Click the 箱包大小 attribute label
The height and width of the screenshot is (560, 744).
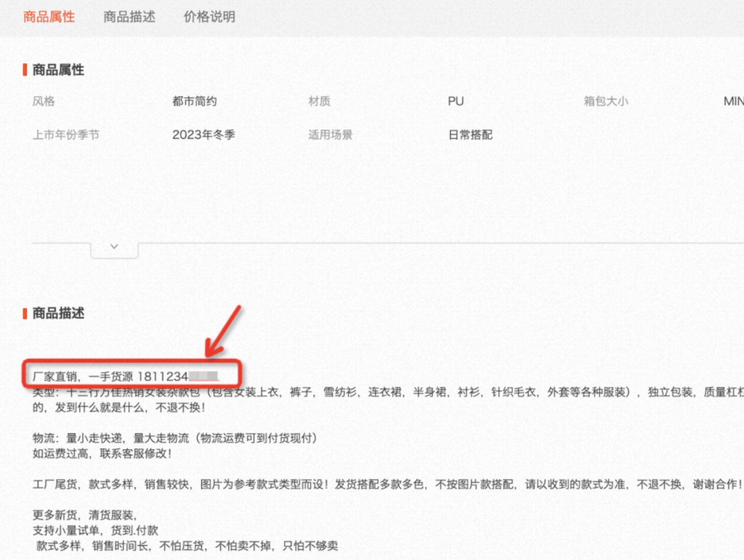pos(606,101)
